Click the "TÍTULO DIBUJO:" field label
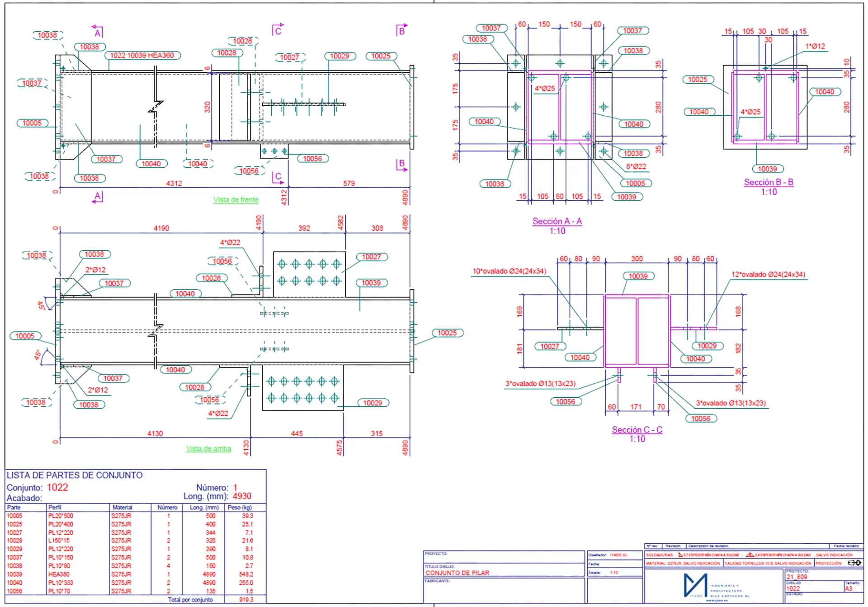 pyautogui.click(x=439, y=566)
